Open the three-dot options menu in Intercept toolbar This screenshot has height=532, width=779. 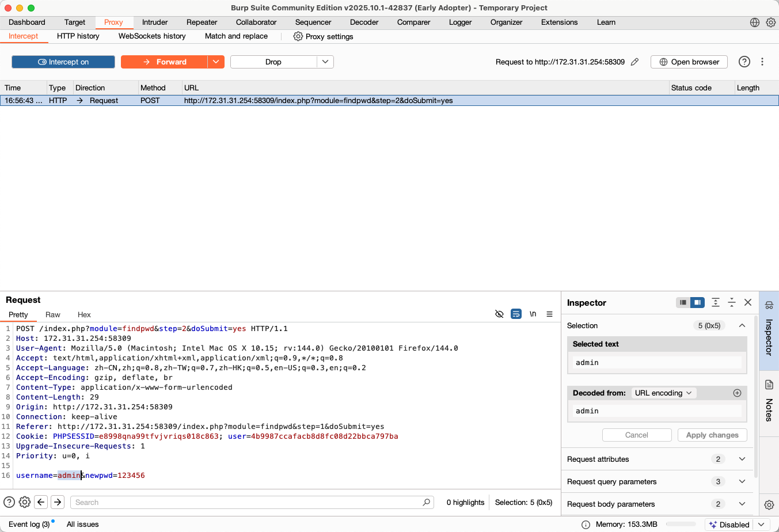pyautogui.click(x=762, y=62)
